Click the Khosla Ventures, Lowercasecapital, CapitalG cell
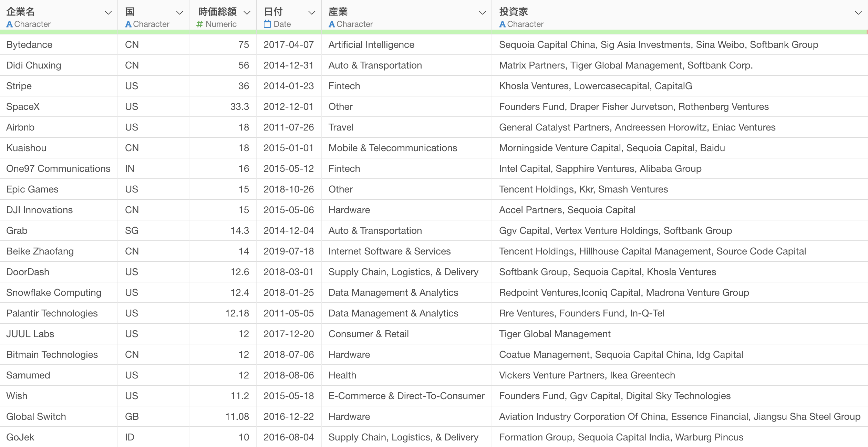The image size is (868, 447). [680, 86]
